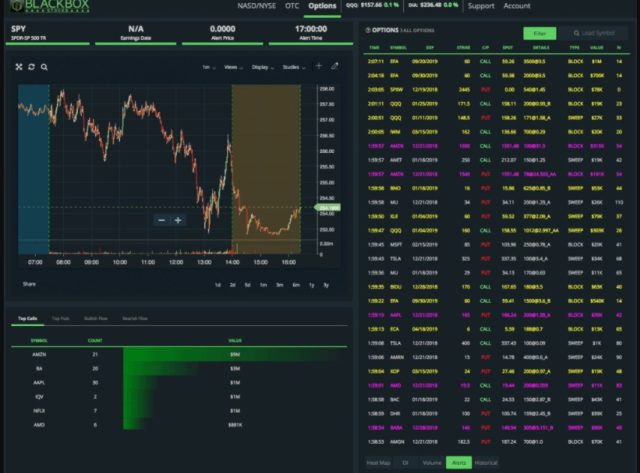Switch to the NASD/NYSE tab
Image resolution: width=640 pixels, height=473 pixels.
(256, 6)
